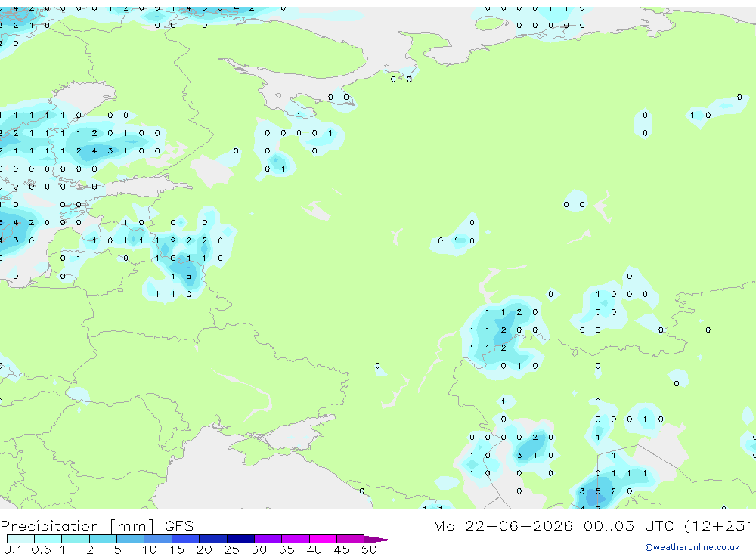The image size is (756, 554).
Task: Click the legend label '0.5'
Action: point(41,549)
